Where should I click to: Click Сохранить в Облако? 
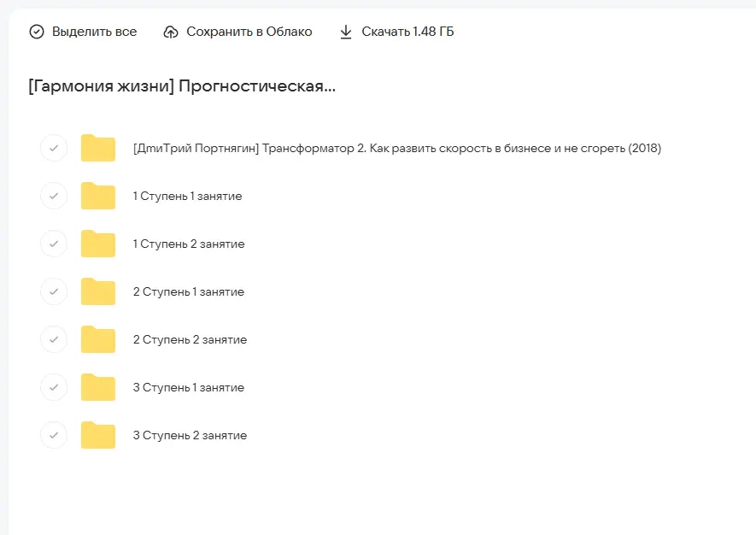pyautogui.click(x=249, y=32)
